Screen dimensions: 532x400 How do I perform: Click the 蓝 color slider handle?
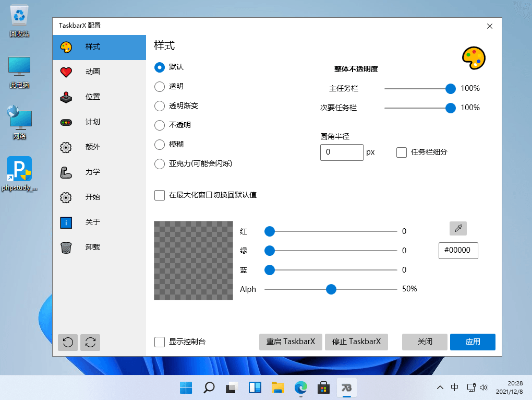click(x=270, y=270)
